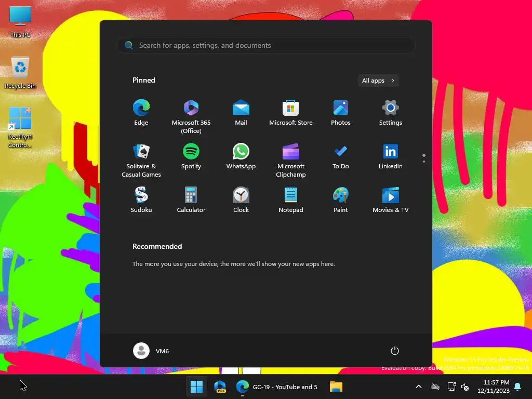Open the Mail app
Screen dimensions: 532x399
click(x=241, y=113)
